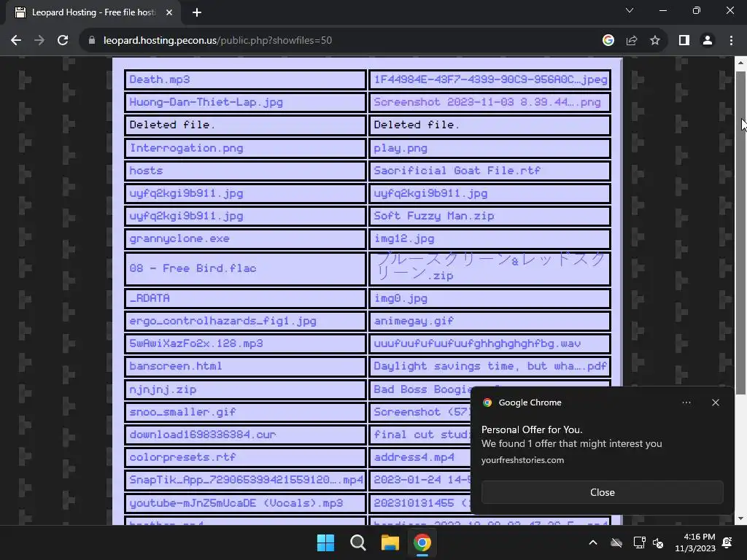Image resolution: width=747 pixels, height=560 pixels.
Task: Open the Interrogation.png link
Action: (186, 148)
